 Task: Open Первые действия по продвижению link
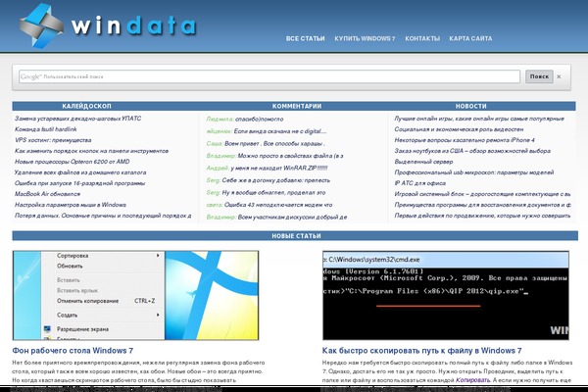coord(482,216)
